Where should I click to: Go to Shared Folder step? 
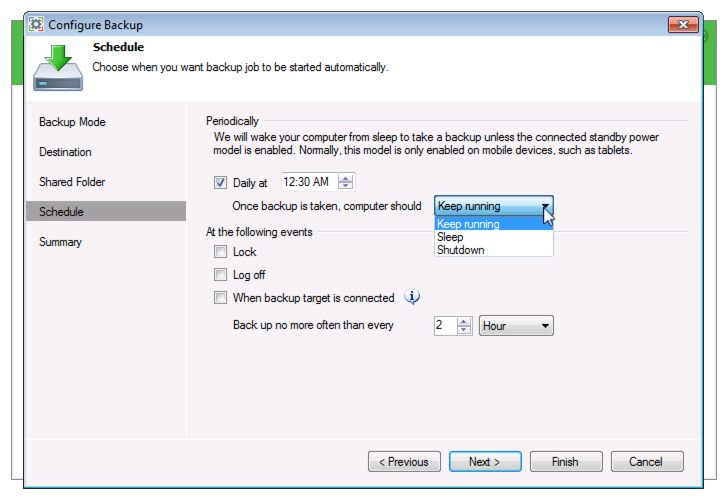(x=72, y=182)
